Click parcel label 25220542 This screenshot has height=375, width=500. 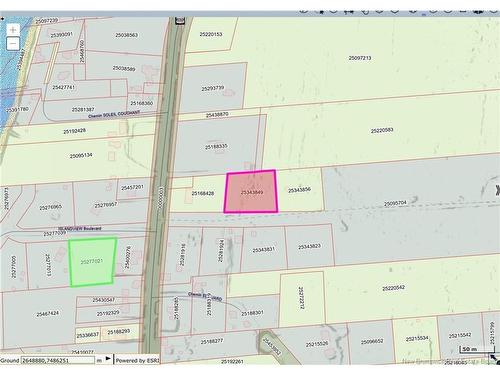tap(394, 288)
